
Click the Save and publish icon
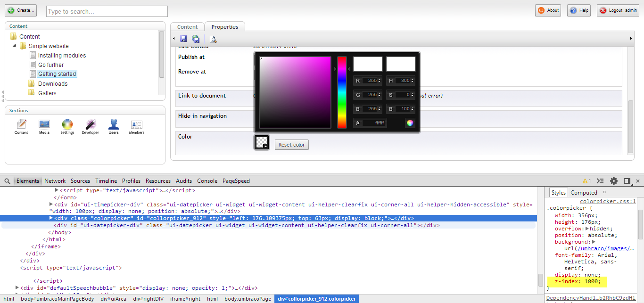196,39
